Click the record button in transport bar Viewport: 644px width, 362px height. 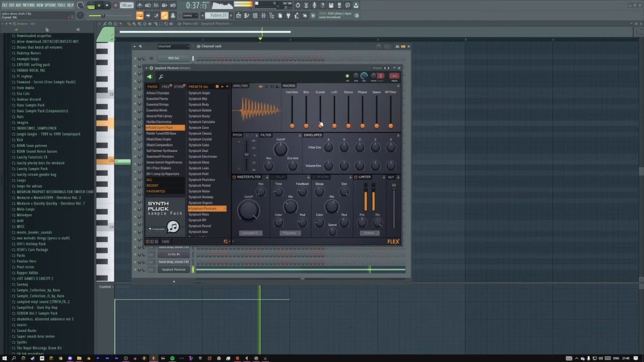(115, 6)
